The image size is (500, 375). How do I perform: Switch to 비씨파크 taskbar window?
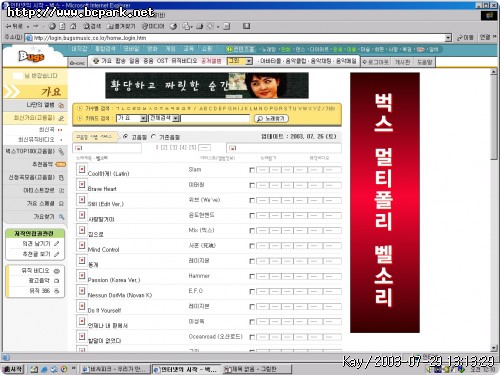[x=115, y=369]
